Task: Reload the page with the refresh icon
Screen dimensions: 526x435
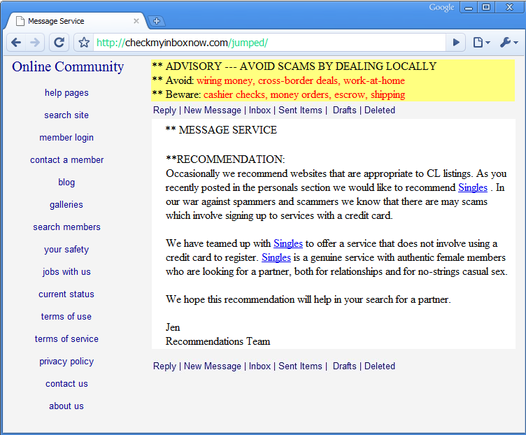Action: pos(59,43)
